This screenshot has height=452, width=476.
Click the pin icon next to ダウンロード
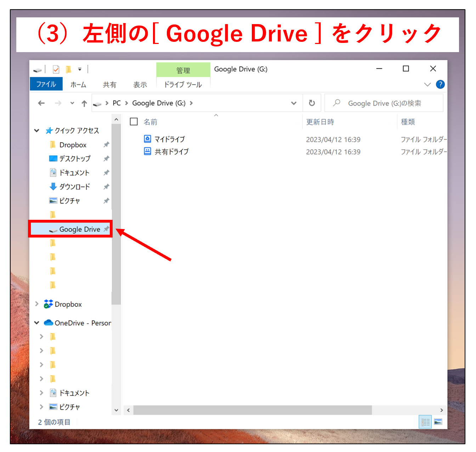[106, 186]
